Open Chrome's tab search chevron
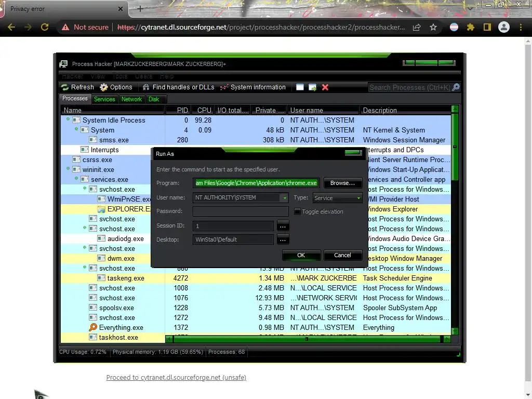The width and height of the screenshot is (532, 399). [470, 8]
